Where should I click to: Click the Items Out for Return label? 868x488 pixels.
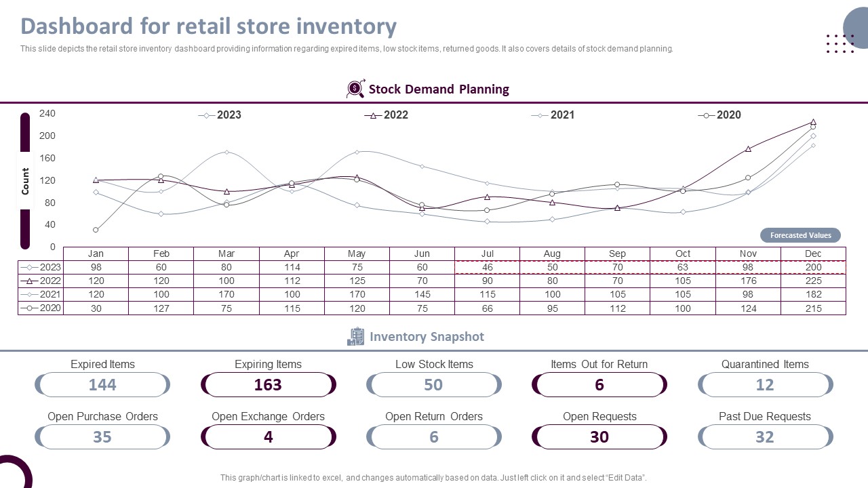click(599, 364)
